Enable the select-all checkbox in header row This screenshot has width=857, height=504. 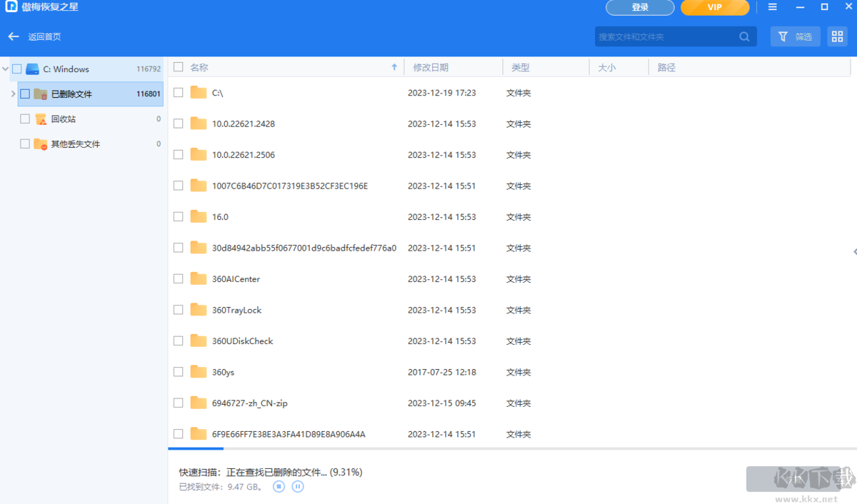pyautogui.click(x=178, y=66)
